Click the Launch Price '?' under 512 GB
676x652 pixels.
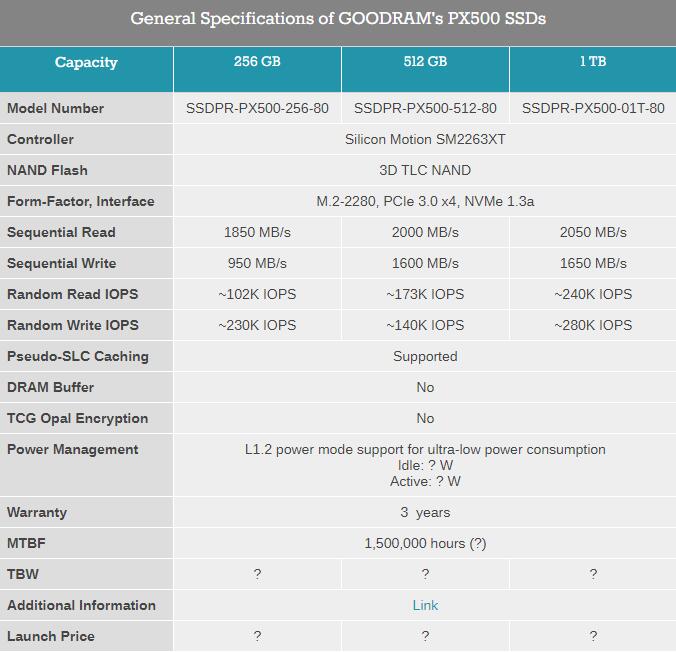425,636
